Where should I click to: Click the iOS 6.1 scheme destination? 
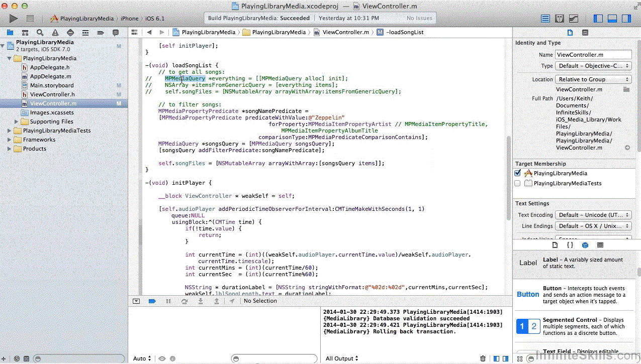pos(155,19)
